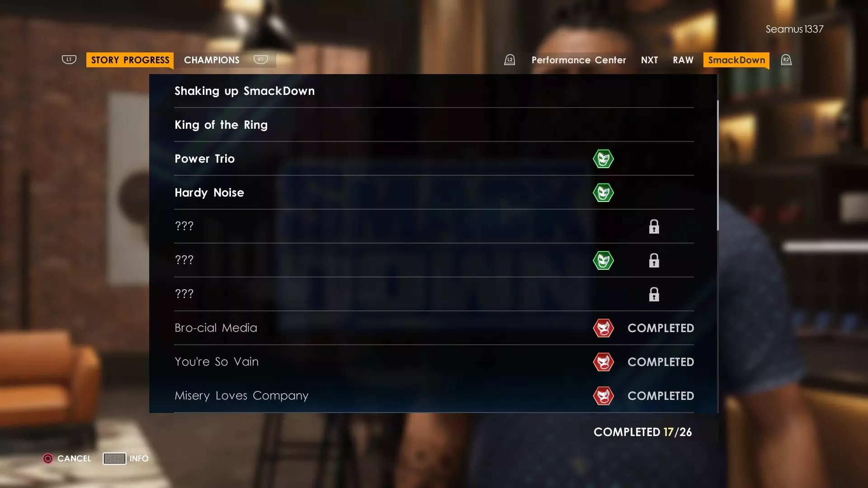This screenshot has width=868, height=488.
Task: Click the red villain icon on Misery Loves Company
Action: click(x=604, y=395)
